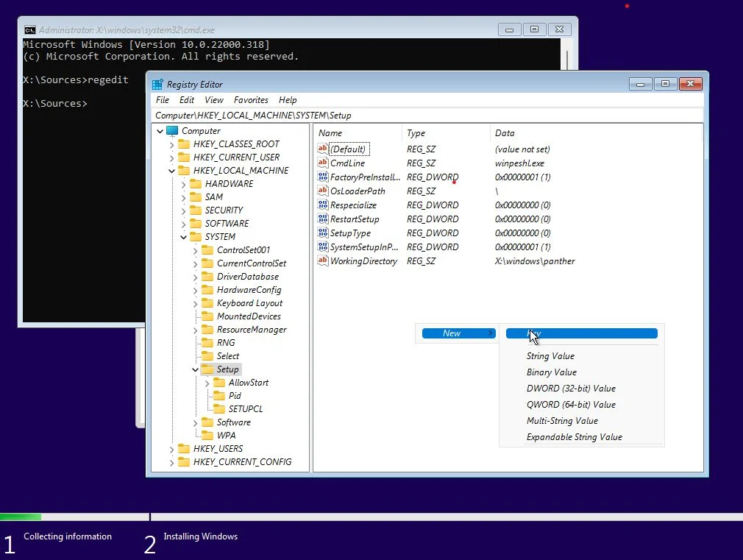Click the string icon for the (Default) value
Screen dimensions: 743x560
[x=323, y=149]
